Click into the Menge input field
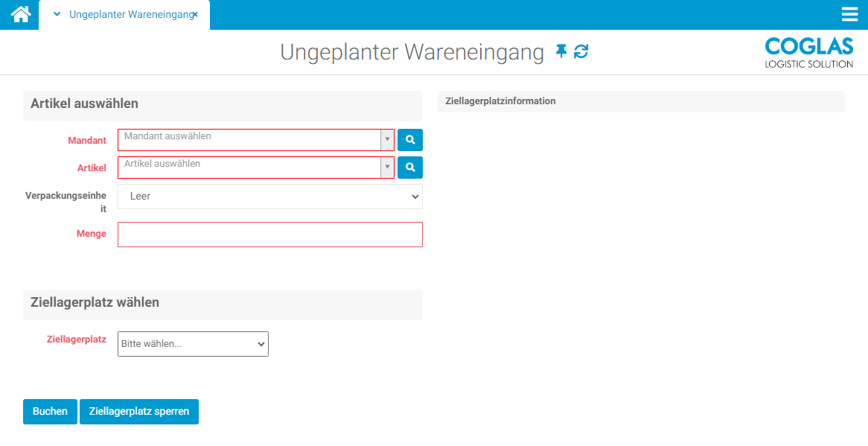This screenshot has height=446, width=868. [x=269, y=234]
